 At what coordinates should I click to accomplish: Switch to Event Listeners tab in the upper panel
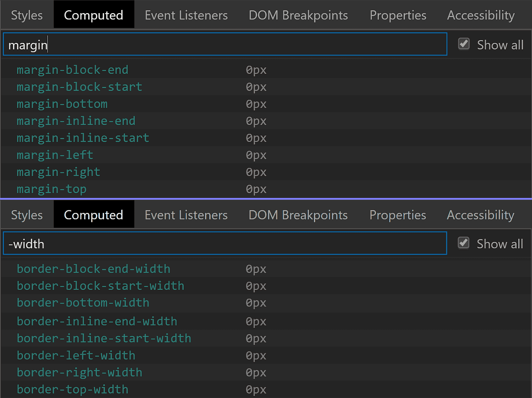coord(186,15)
